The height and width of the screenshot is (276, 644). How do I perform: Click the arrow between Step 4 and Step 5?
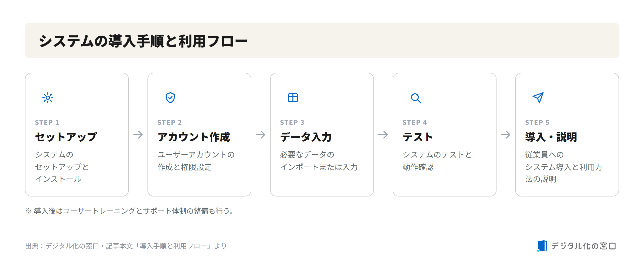tap(506, 135)
